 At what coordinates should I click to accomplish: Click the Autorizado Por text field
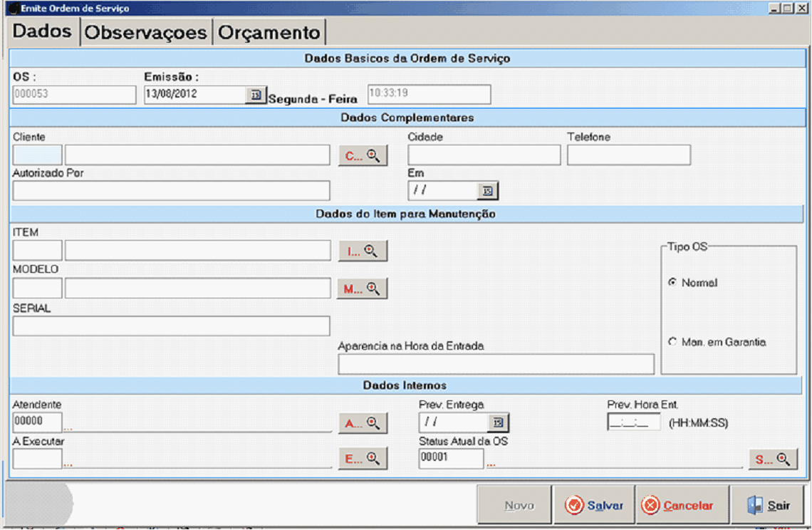tap(171, 191)
